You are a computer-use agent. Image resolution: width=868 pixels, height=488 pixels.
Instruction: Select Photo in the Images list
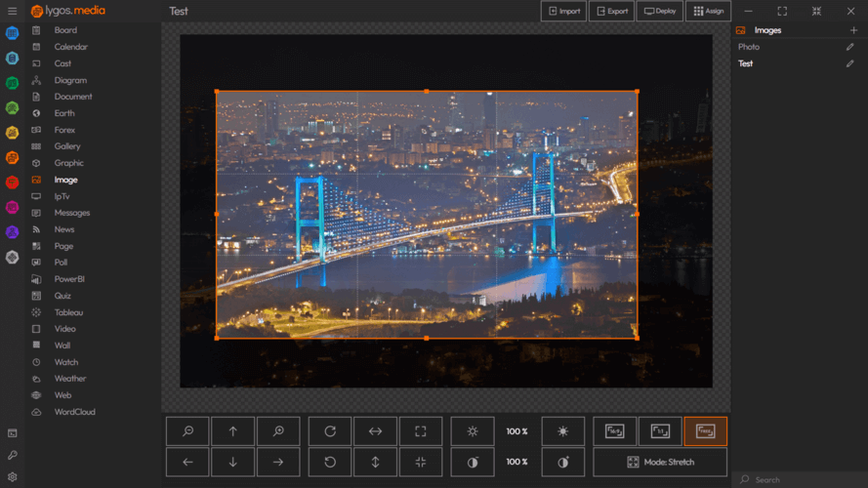tap(749, 47)
